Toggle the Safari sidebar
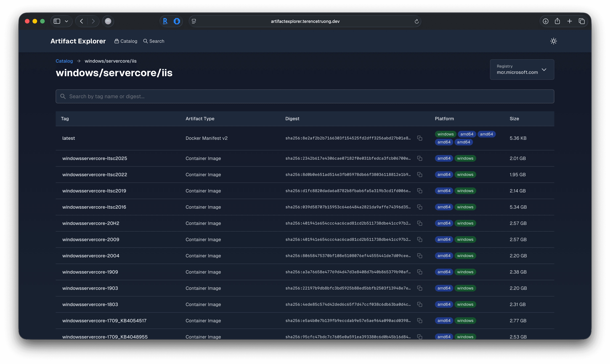 tap(57, 21)
